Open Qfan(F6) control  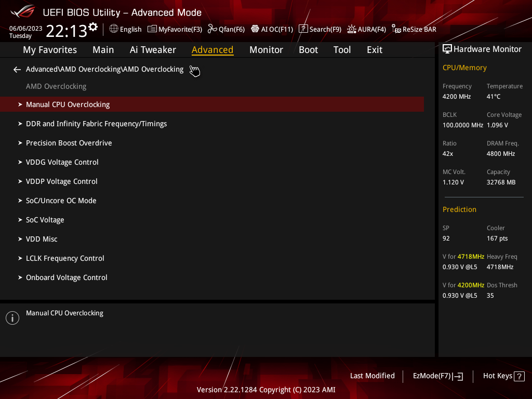tap(231, 29)
